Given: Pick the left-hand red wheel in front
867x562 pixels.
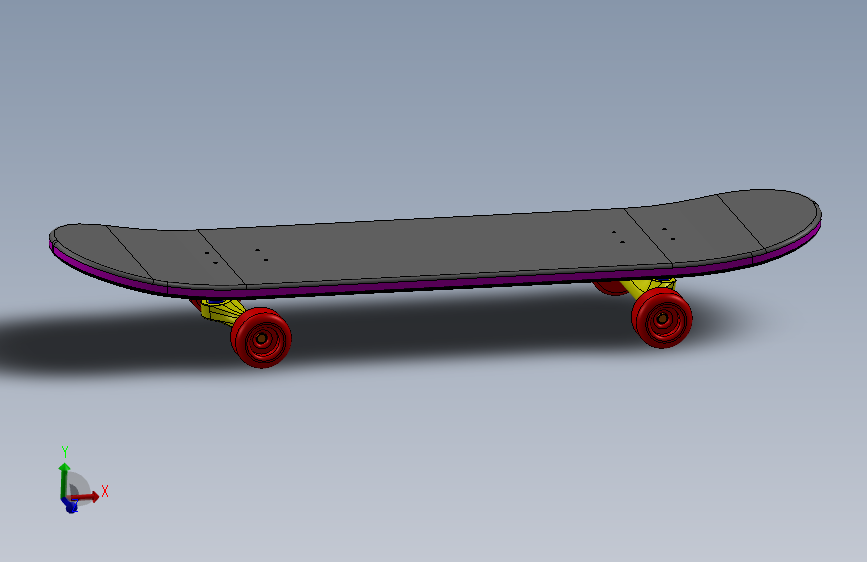Looking at the screenshot, I should click(x=261, y=337).
